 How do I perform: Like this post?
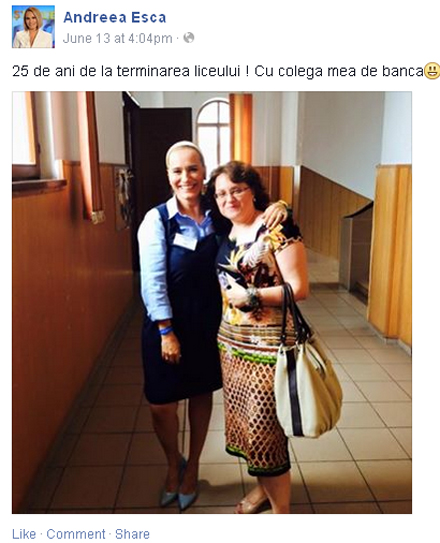(24, 534)
